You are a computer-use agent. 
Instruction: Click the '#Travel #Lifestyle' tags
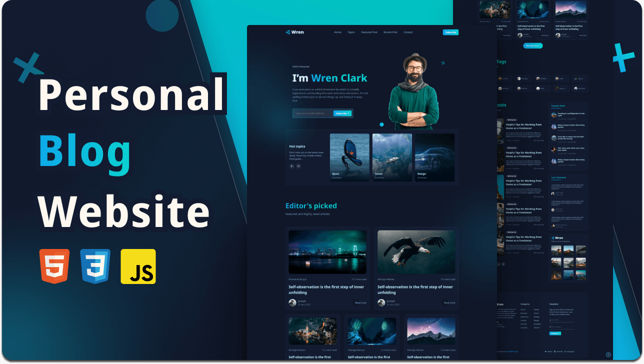(297, 279)
